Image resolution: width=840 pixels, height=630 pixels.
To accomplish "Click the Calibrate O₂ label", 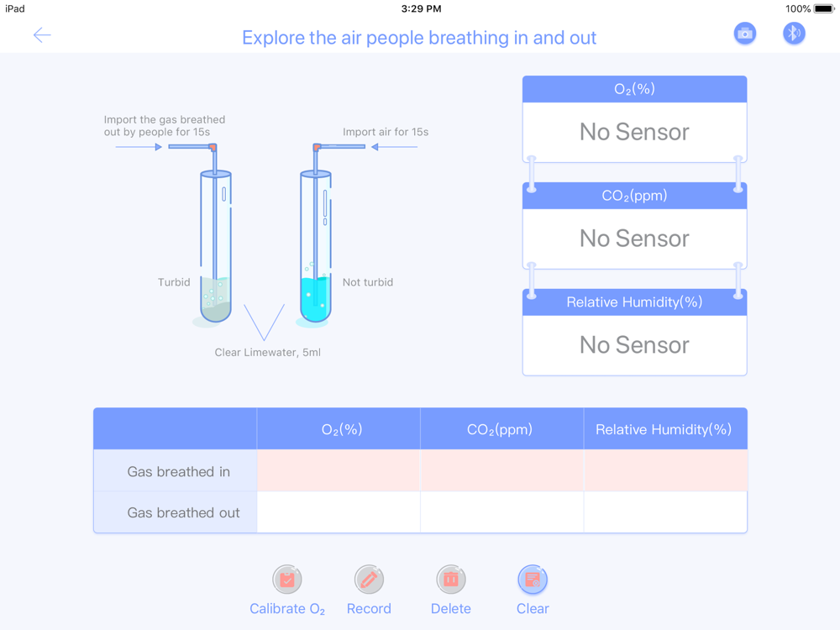I will coord(287,609).
